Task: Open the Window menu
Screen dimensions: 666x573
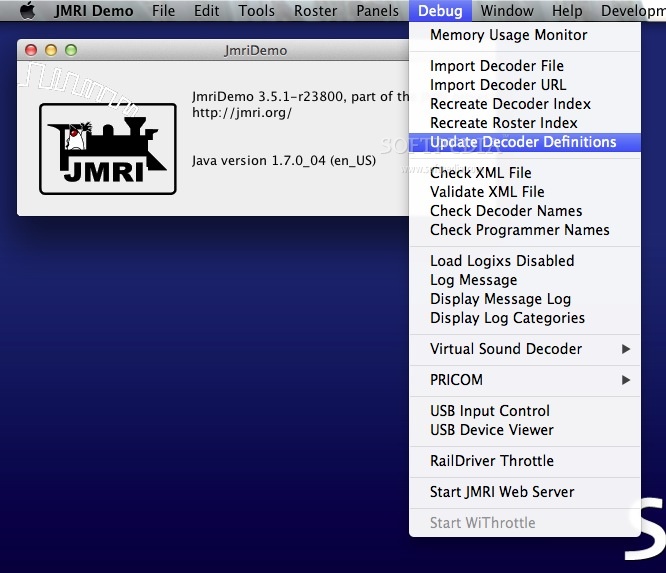Action: point(507,11)
